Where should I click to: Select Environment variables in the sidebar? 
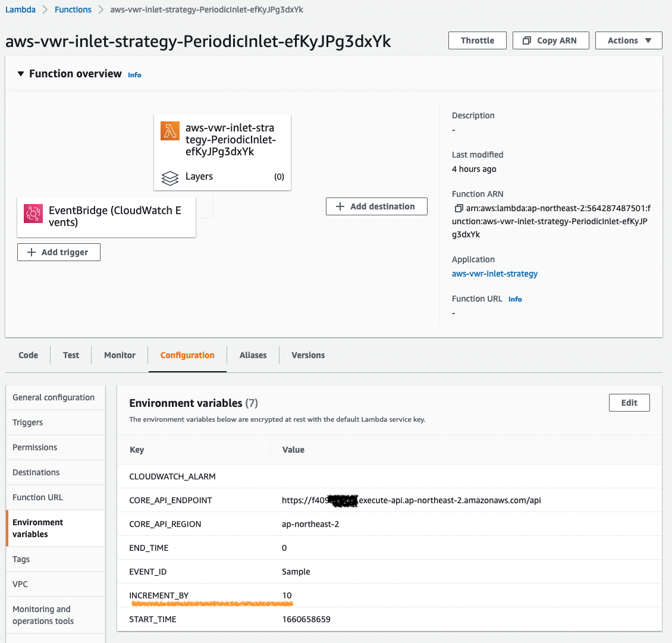(x=56, y=528)
